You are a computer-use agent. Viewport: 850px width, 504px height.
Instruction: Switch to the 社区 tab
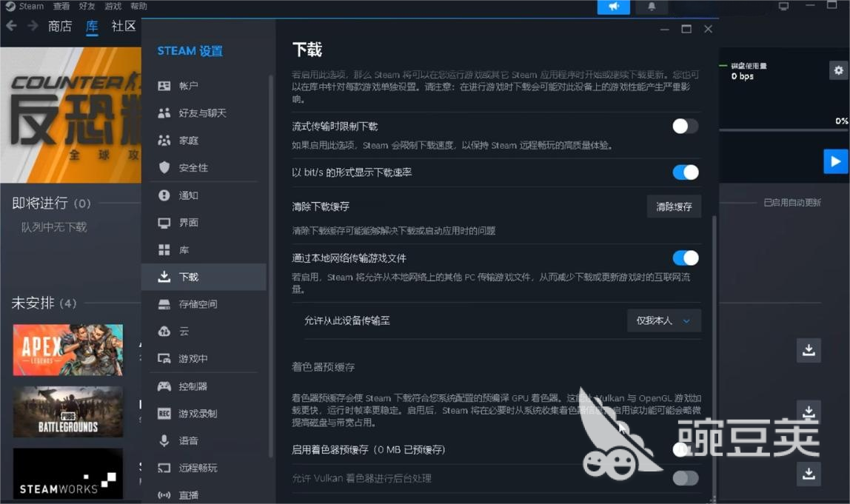point(124,27)
